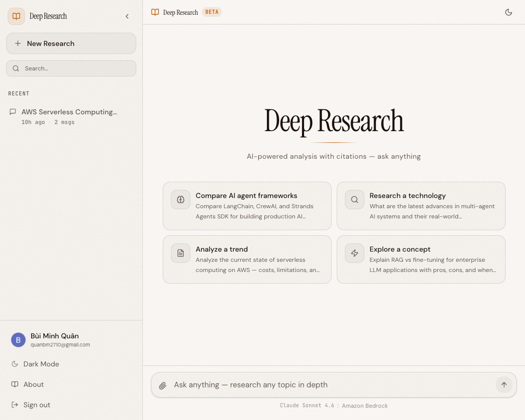525x420 pixels.
Task: Click the BETA badge in header
Action: coord(212,12)
